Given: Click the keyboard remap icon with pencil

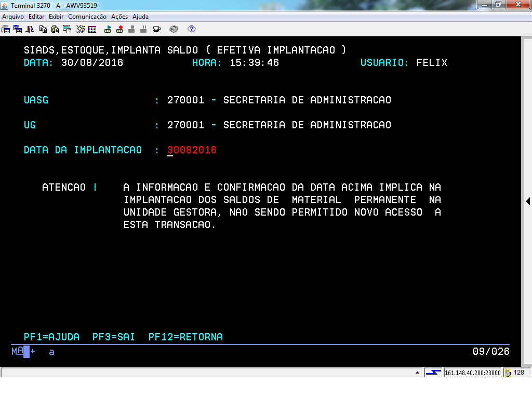Looking at the screenshot, I should point(81,29).
